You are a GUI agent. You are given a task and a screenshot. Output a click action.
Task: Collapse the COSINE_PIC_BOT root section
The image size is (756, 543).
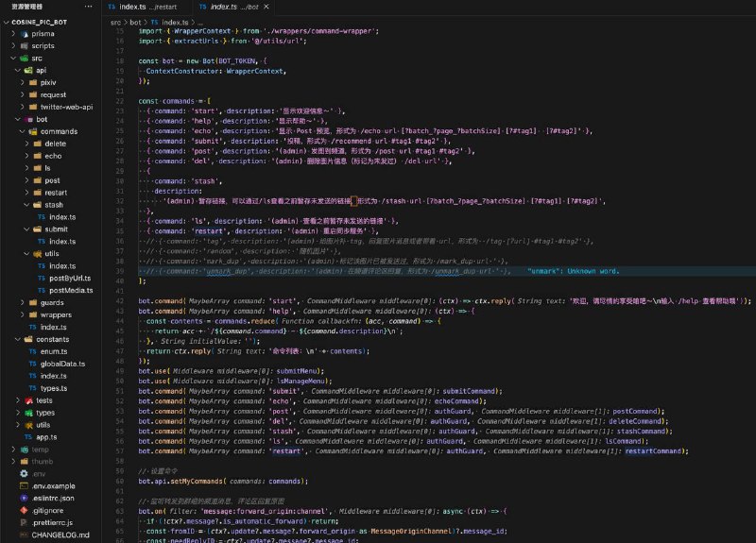6,21
